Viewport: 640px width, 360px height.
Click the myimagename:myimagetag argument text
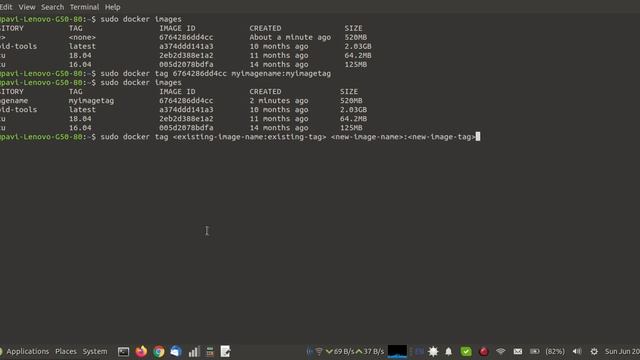[281, 73]
